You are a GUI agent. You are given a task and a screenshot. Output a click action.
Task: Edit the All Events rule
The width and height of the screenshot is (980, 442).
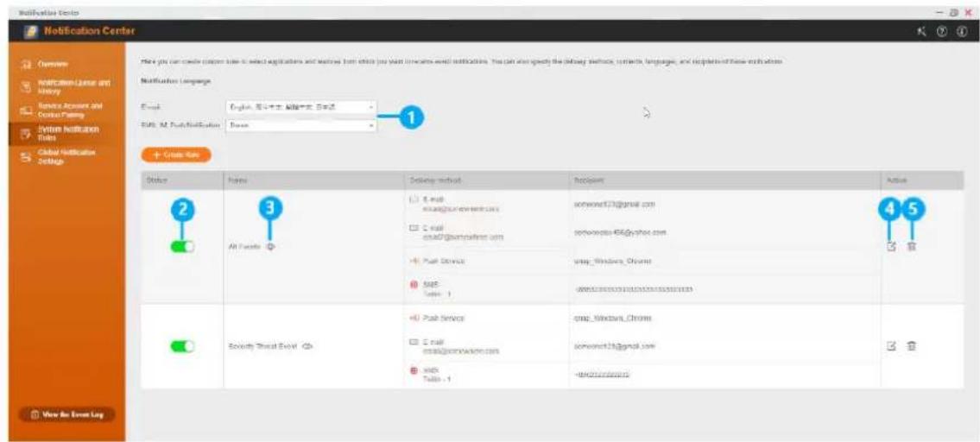pos(892,246)
